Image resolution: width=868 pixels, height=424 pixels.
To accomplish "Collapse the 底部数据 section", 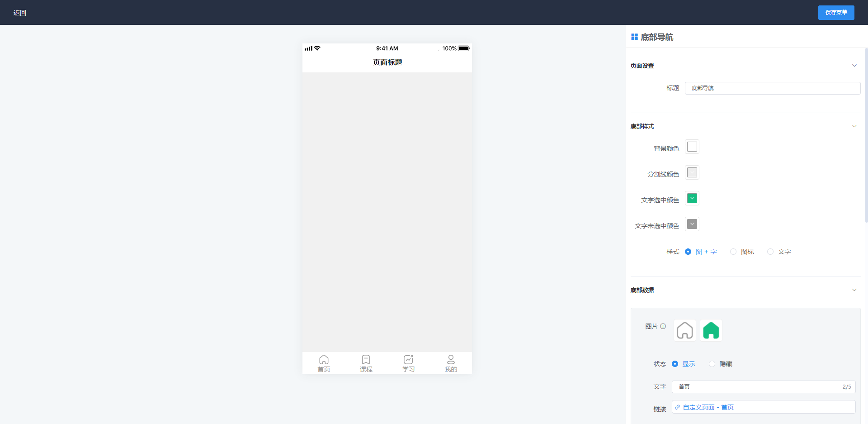I will pyautogui.click(x=854, y=290).
